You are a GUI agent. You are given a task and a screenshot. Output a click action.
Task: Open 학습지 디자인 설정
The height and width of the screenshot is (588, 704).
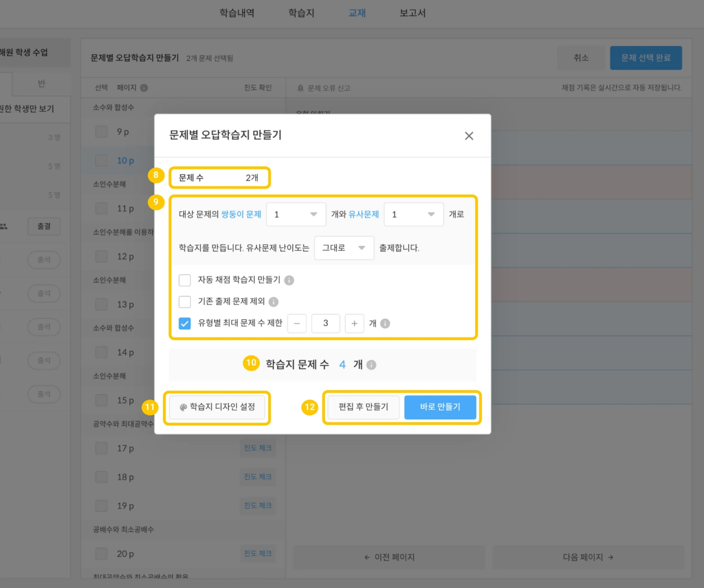217,407
